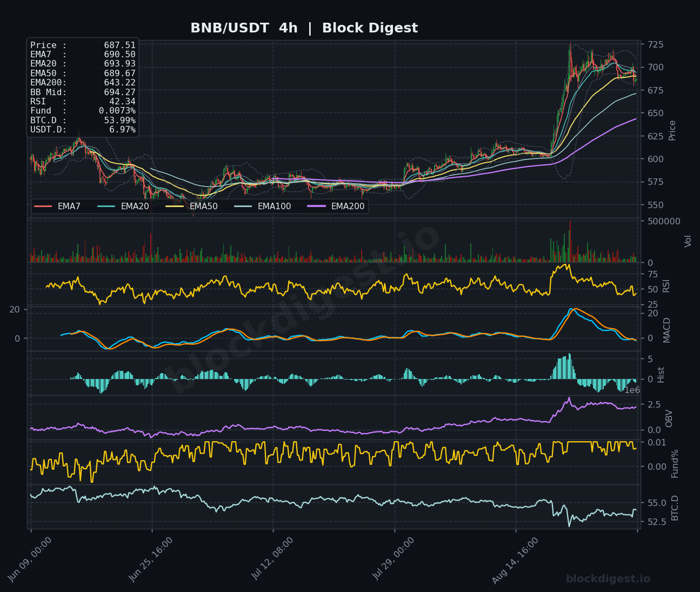The height and width of the screenshot is (592, 700).
Task: Select the Price 687.51 row in the info box
Action: [x=83, y=45]
